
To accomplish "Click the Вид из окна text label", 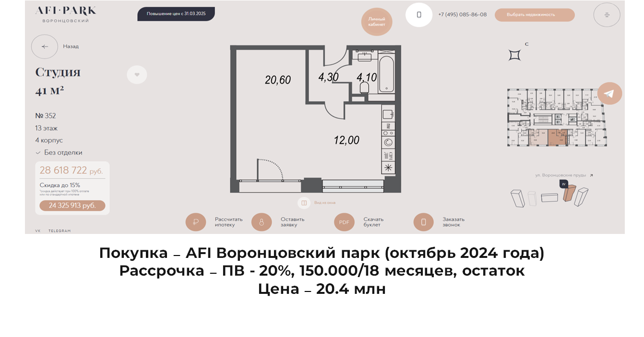I will pyautogui.click(x=325, y=203).
